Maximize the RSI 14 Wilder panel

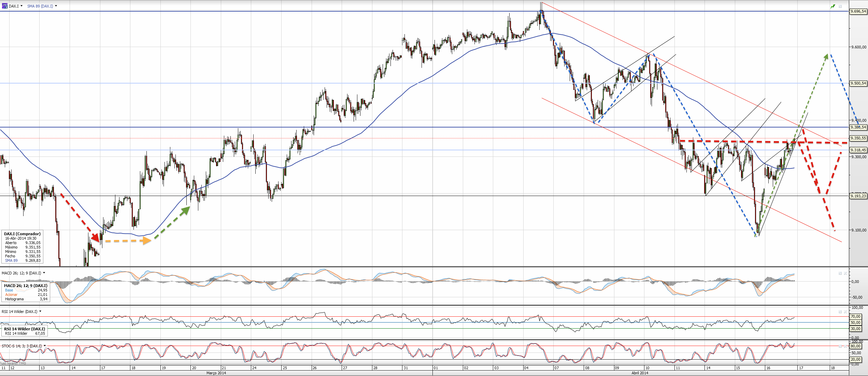point(840,312)
